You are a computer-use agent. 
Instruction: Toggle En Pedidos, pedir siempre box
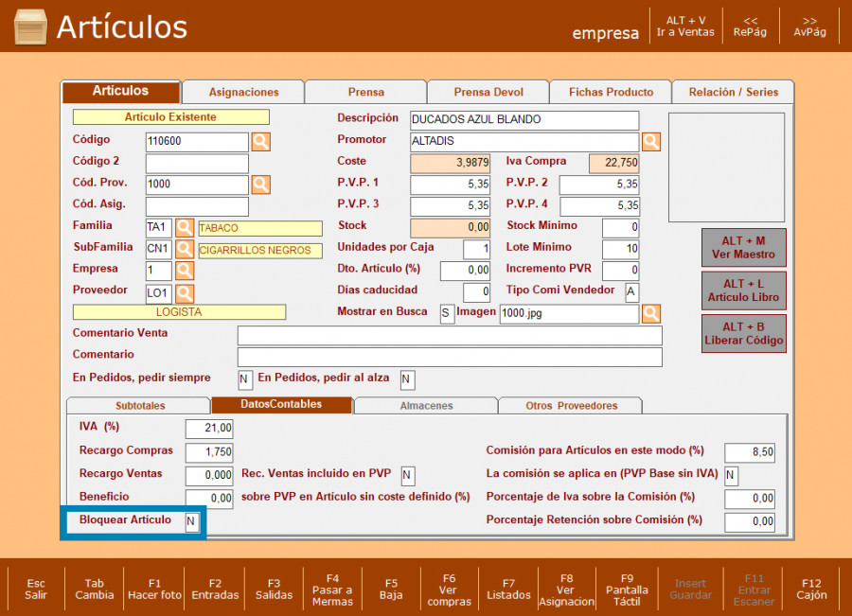(x=245, y=379)
